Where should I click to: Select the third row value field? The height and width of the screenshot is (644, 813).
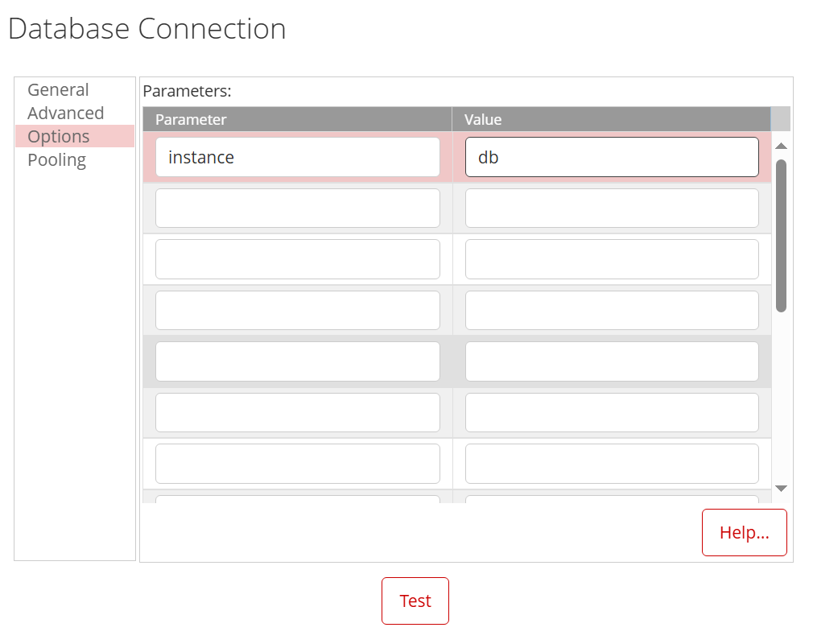coord(612,258)
